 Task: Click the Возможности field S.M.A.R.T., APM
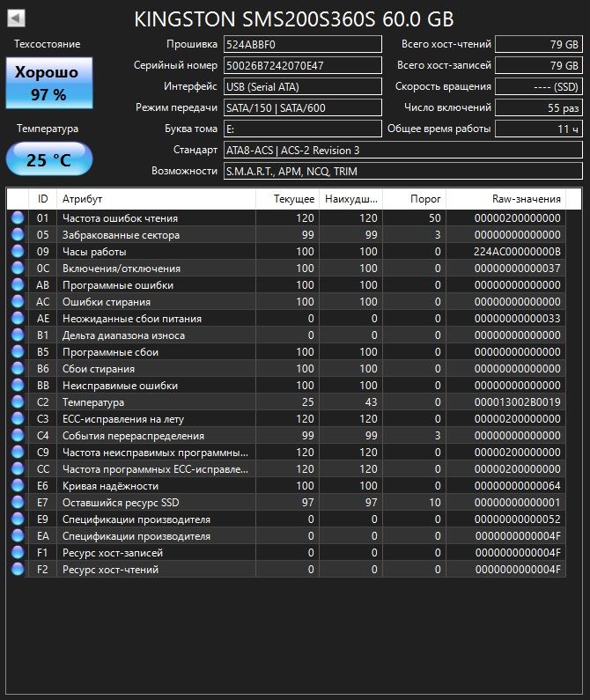click(403, 172)
